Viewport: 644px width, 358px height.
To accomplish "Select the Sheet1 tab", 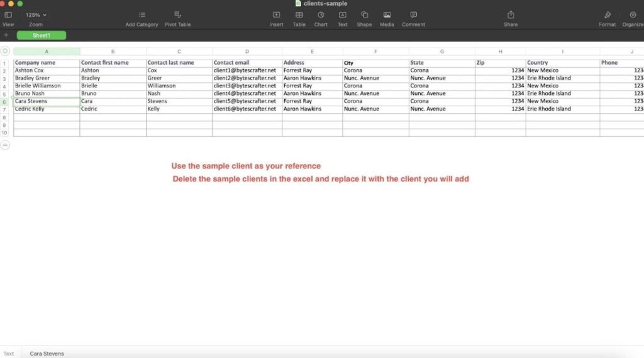I will (42, 36).
